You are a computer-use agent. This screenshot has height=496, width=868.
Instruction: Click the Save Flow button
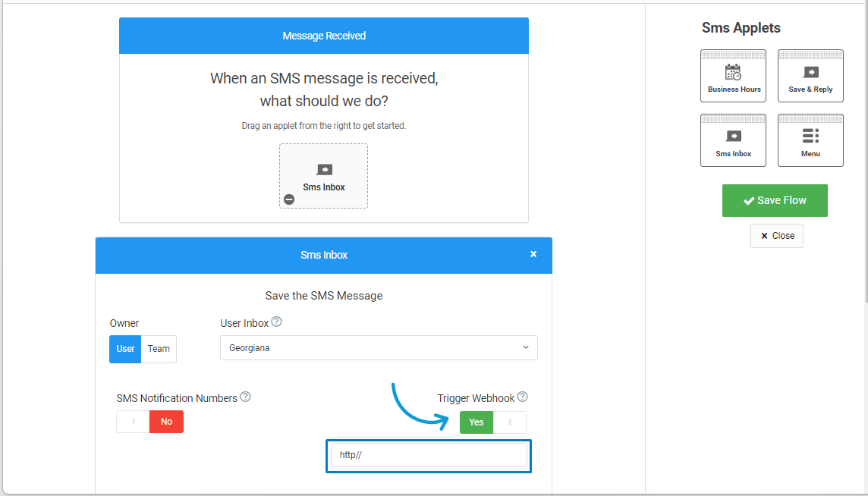click(x=775, y=200)
